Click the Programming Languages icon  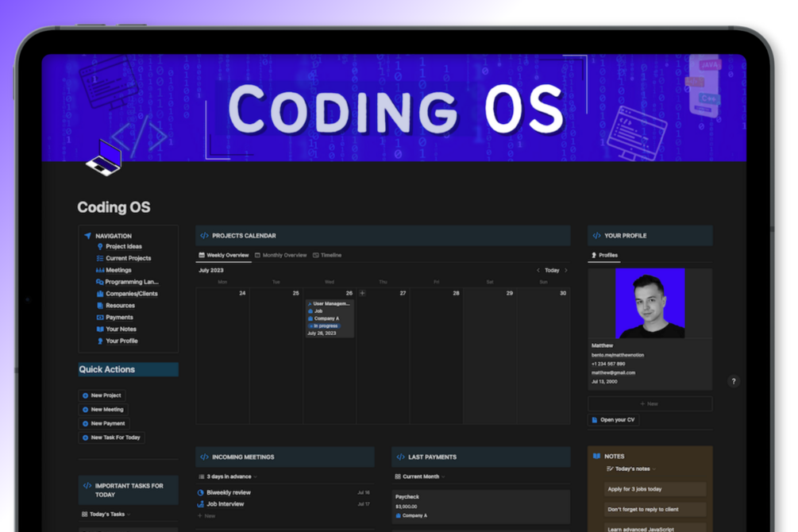[101, 282]
